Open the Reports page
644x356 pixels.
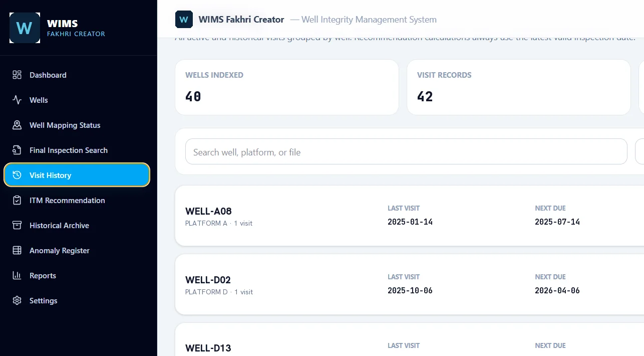coord(77,275)
